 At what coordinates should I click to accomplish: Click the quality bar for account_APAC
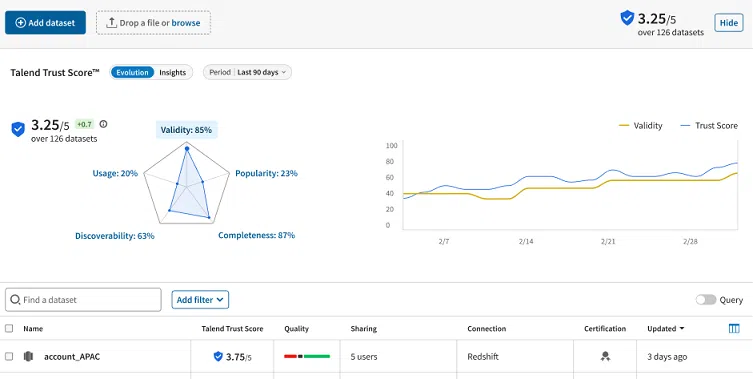coord(307,356)
